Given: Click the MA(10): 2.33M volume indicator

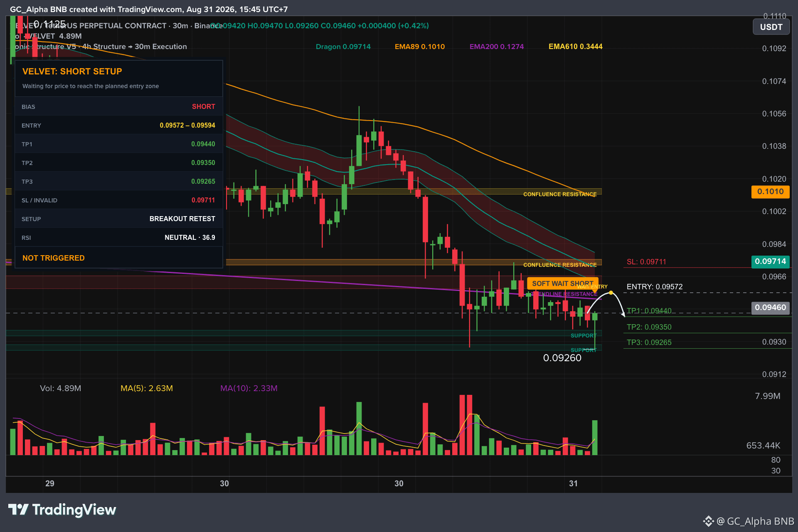Looking at the screenshot, I should (249, 388).
